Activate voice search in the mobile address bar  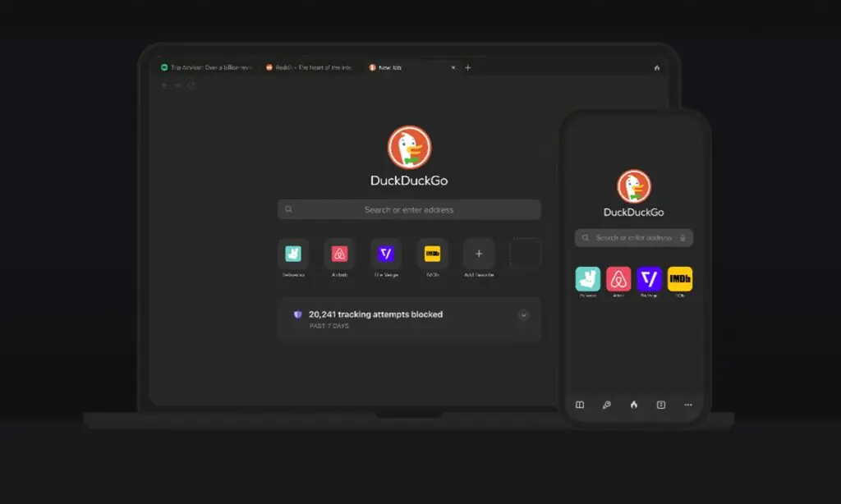click(x=683, y=237)
